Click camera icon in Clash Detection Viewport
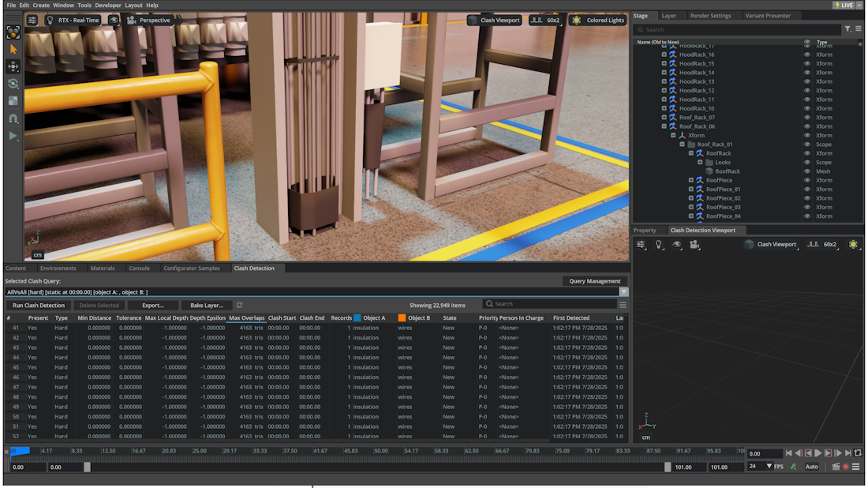This screenshot has height=488, width=868. [x=694, y=244]
